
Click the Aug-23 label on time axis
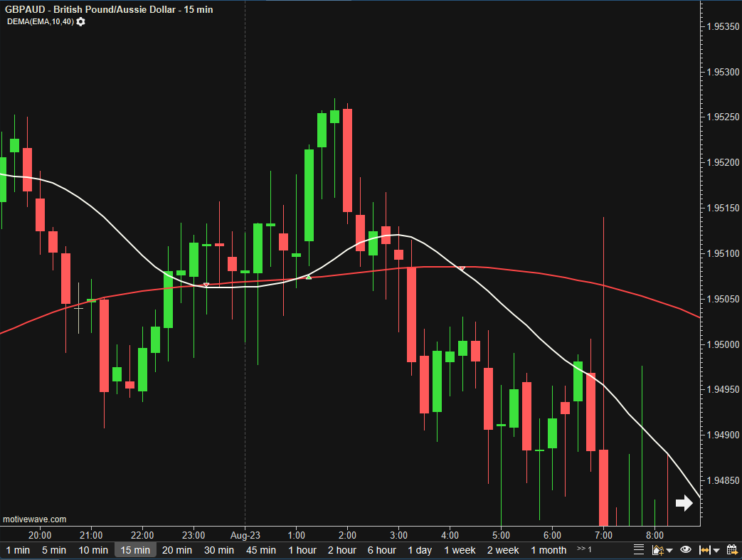click(x=244, y=535)
